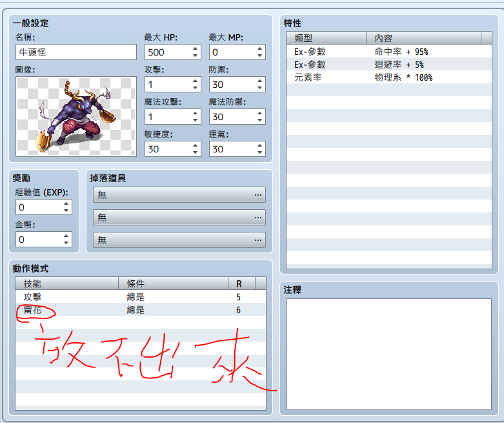504x423 pixels.
Task: Decrease 金幣 with down arrow
Action: tap(66, 243)
